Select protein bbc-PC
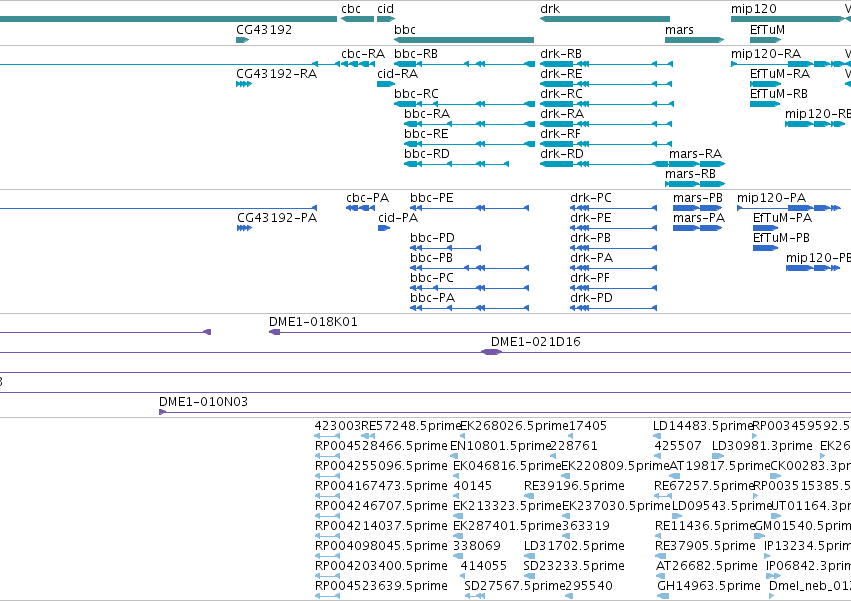Viewport: 851px width, 601px height. pos(431,279)
